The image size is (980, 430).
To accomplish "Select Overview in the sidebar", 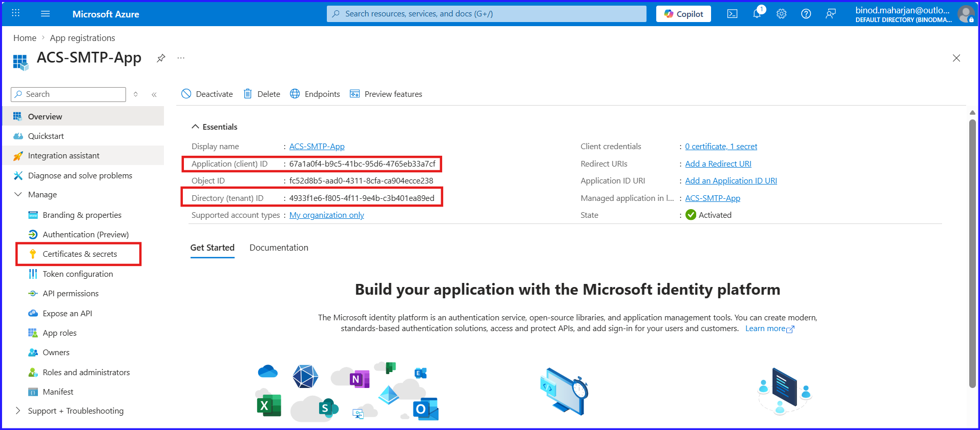I will point(84,116).
